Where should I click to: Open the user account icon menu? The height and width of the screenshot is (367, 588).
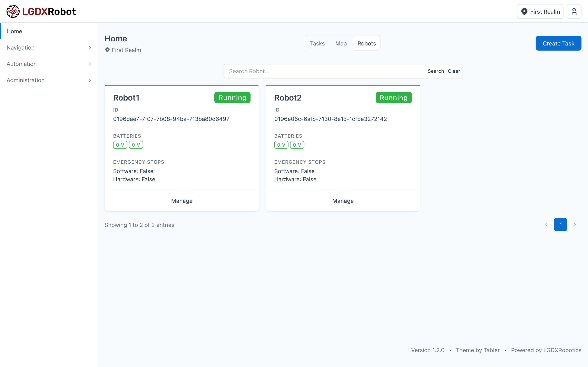pos(574,11)
